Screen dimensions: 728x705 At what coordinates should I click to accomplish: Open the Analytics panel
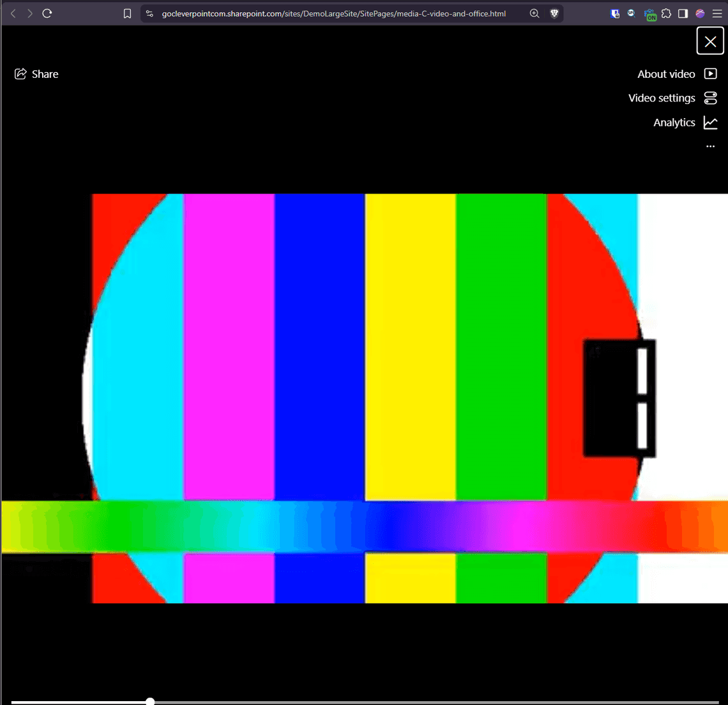click(x=685, y=123)
